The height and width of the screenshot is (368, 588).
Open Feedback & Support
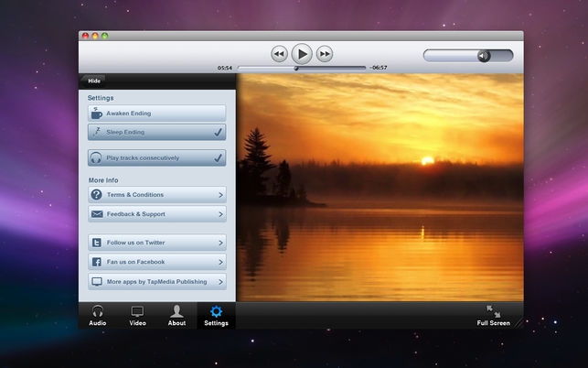pos(156,214)
